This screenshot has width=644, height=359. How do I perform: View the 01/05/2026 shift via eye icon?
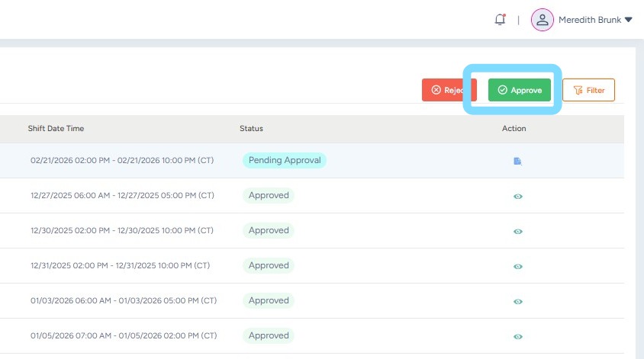(518, 336)
